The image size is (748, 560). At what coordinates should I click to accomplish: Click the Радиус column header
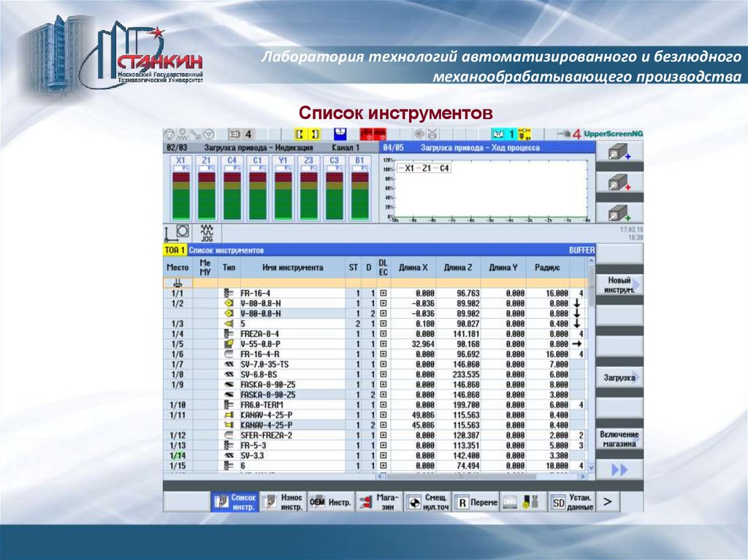tap(547, 268)
